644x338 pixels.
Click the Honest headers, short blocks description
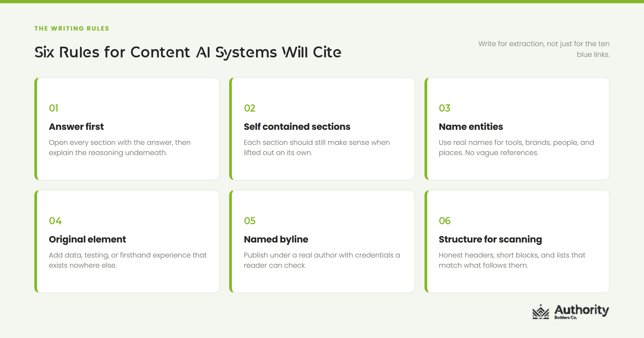(x=512, y=260)
